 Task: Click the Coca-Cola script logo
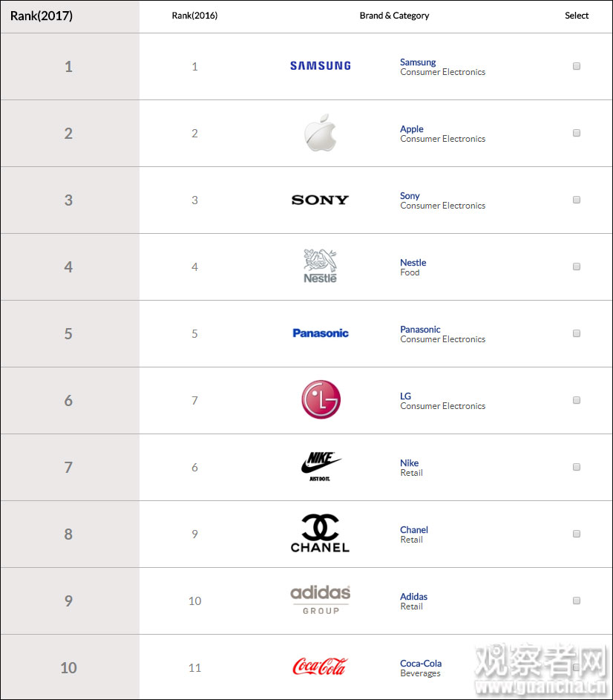[x=320, y=667]
